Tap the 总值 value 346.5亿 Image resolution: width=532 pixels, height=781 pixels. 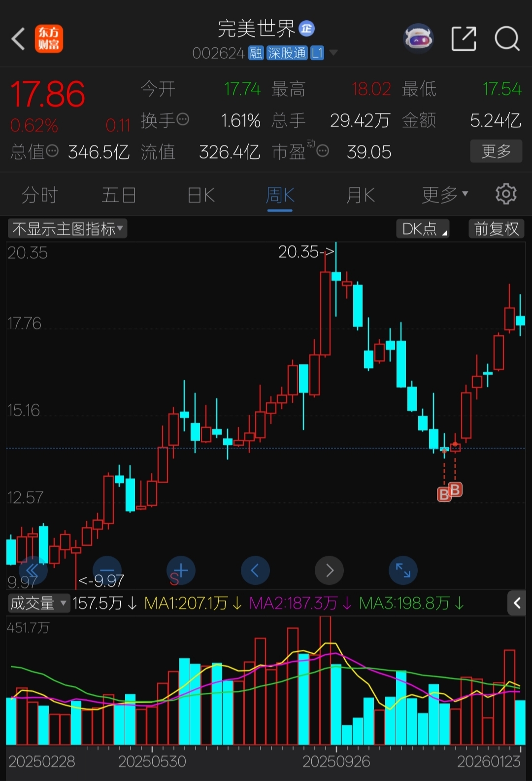click(99, 152)
